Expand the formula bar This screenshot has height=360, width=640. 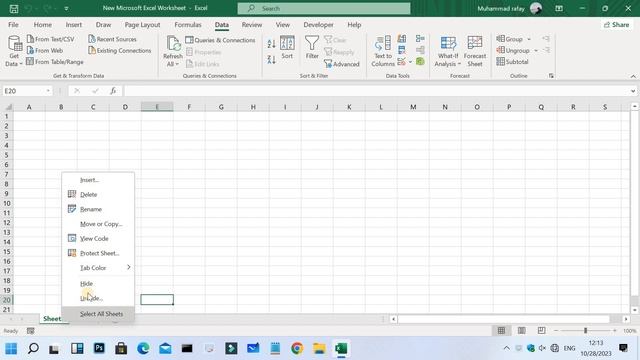pyautogui.click(x=633, y=91)
